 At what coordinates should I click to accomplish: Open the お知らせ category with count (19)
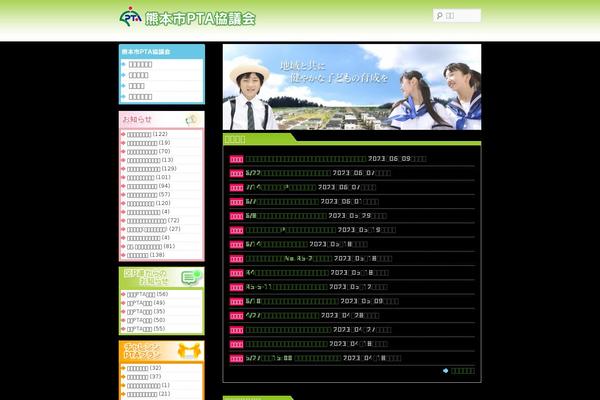tap(148, 143)
